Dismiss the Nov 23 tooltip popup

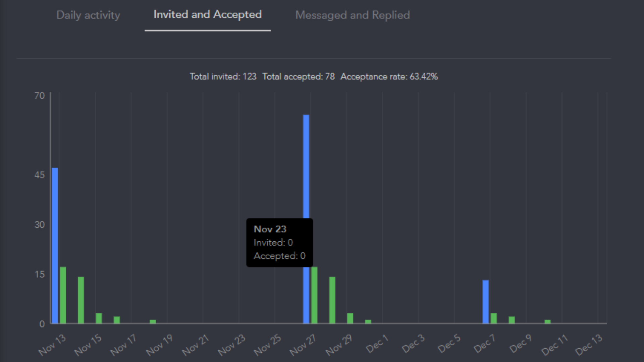click(x=280, y=242)
